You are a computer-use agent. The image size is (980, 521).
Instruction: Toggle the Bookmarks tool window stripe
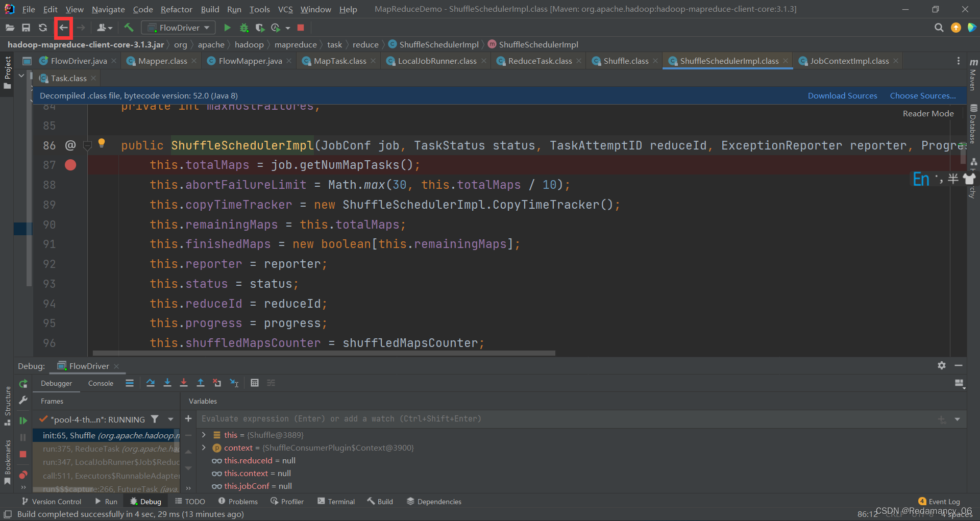point(7,462)
